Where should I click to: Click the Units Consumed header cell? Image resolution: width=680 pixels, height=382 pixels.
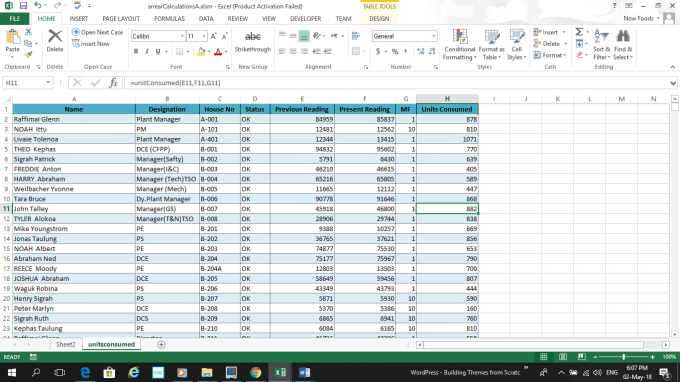click(447, 109)
